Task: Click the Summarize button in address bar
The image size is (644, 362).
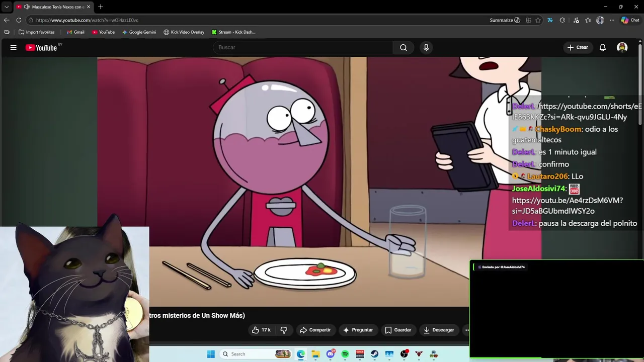Action: click(x=505, y=20)
